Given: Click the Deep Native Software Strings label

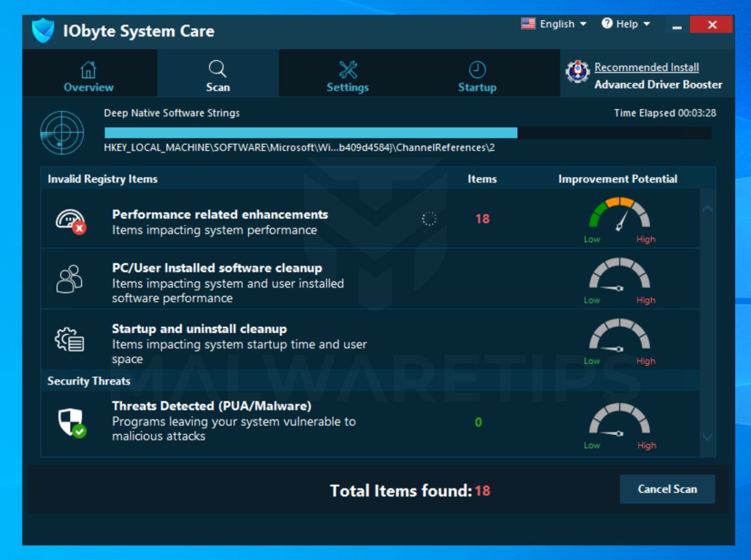Looking at the screenshot, I should (172, 113).
